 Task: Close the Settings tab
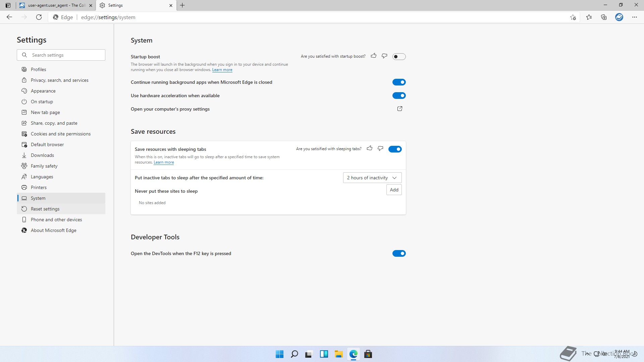coord(171,5)
